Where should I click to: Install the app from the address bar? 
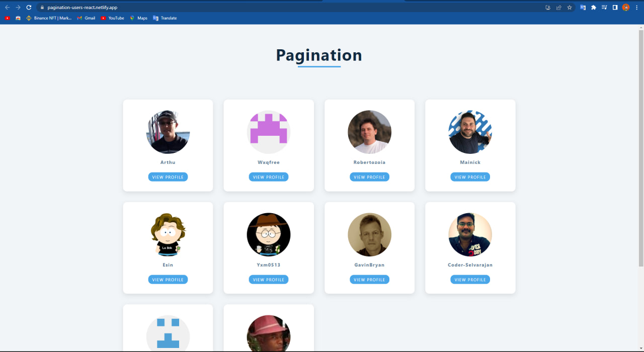pos(548,8)
